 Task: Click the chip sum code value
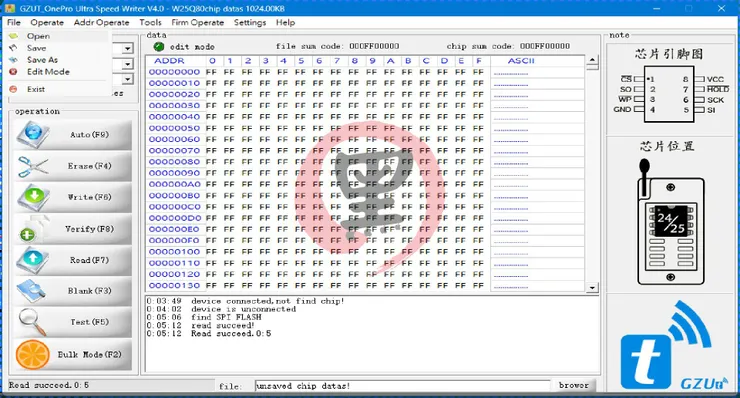click(x=545, y=46)
